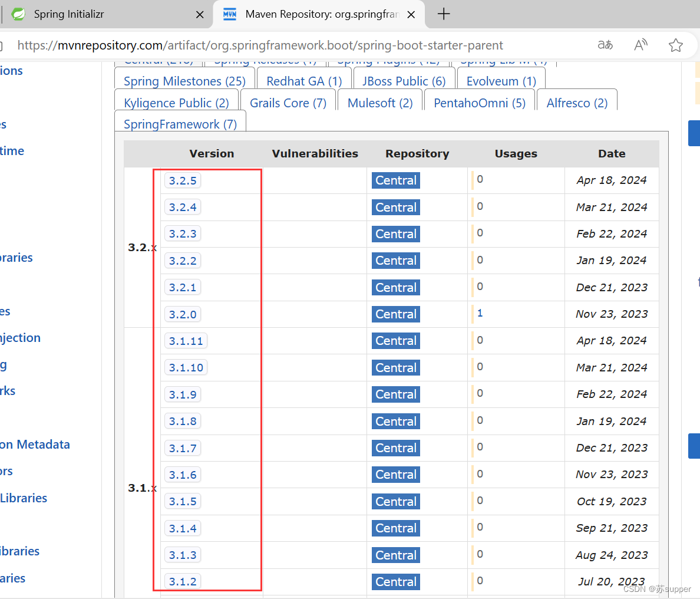Screen dimensions: 700x599
Task: Open the sidebar link ending in 'jection'
Action: click(x=20, y=338)
